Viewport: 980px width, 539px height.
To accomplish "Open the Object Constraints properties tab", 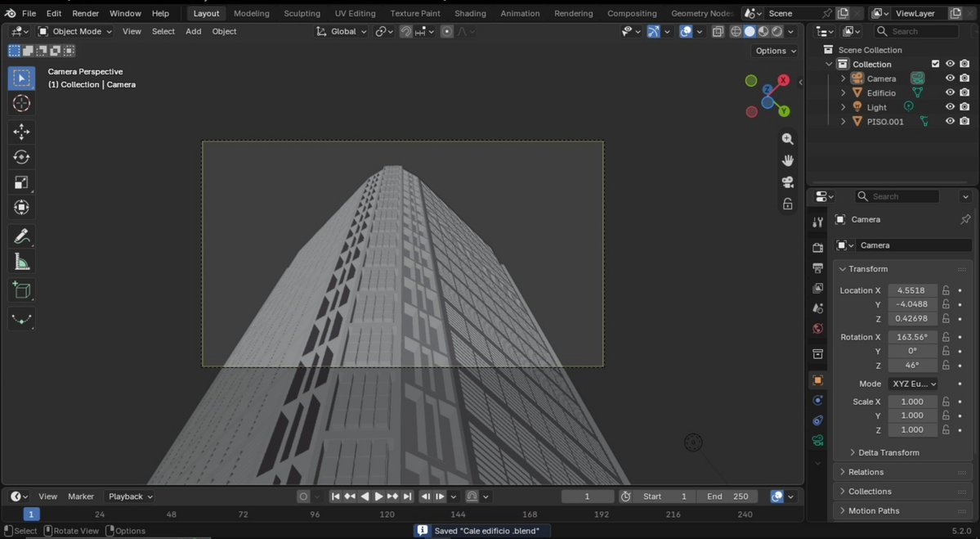I will 817,420.
